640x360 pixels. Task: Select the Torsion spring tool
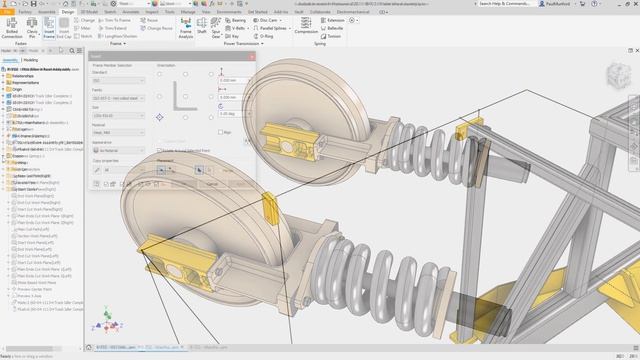(x=331, y=36)
